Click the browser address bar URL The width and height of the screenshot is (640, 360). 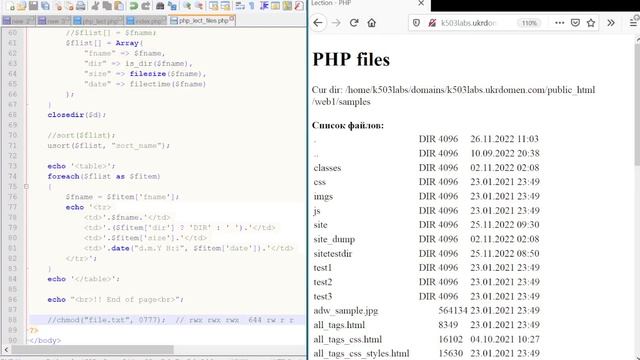(469, 23)
